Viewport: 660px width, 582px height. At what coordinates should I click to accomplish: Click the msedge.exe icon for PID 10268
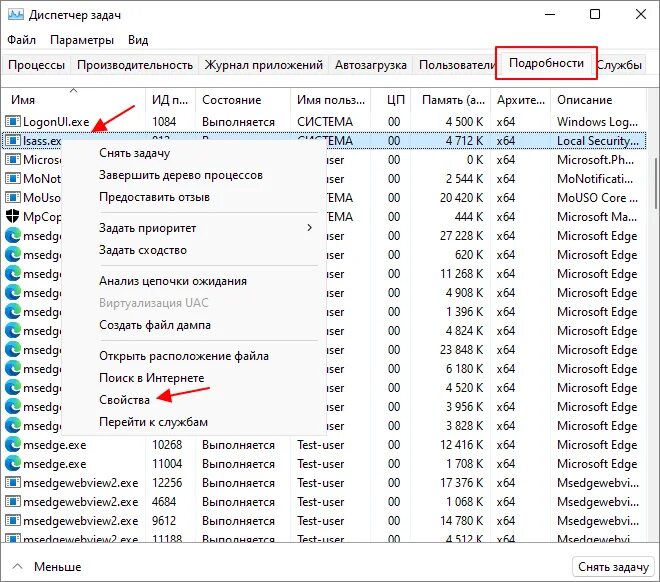(13, 444)
